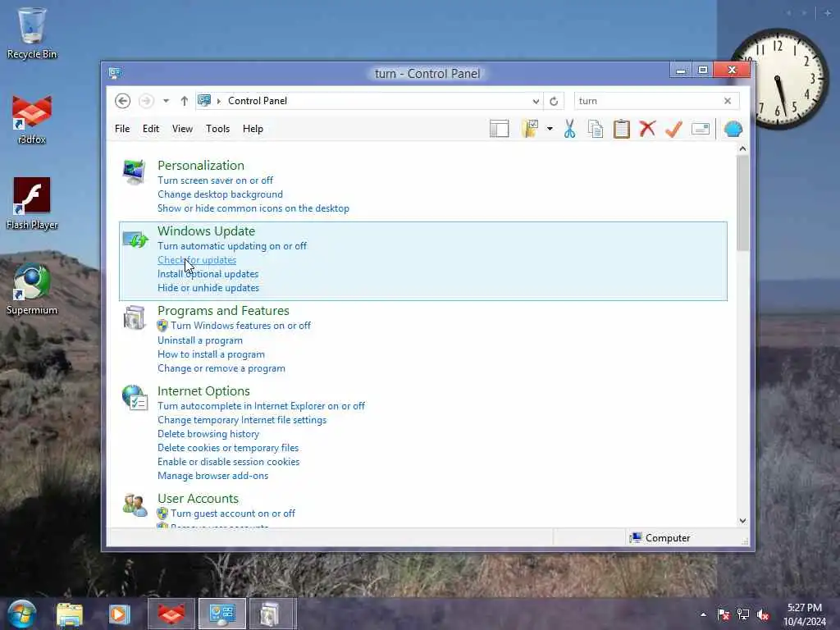The image size is (840, 630).
Task: Click the Programs and Features icon
Action: pyautogui.click(x=134, y=317)
